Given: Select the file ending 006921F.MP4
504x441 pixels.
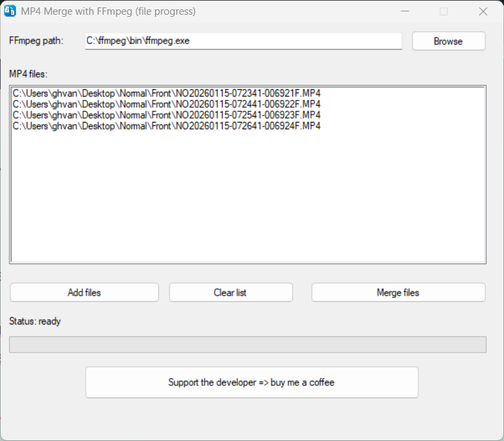Looking at the screenshot, I should [166, 93].
